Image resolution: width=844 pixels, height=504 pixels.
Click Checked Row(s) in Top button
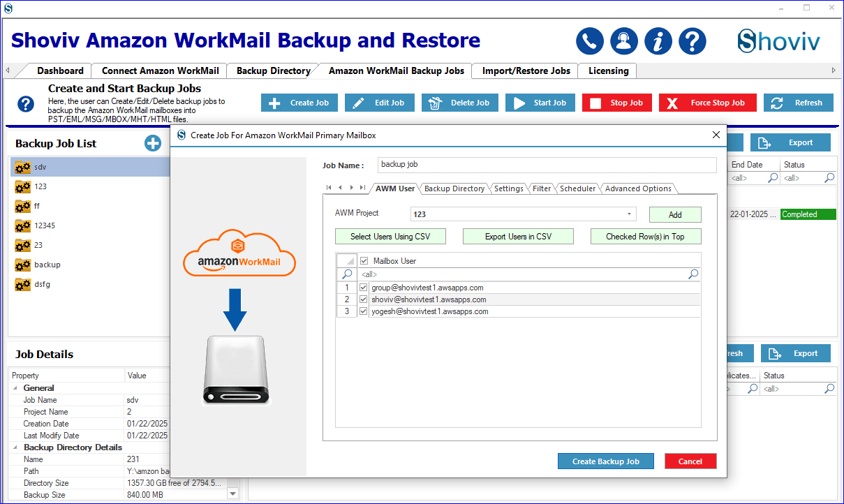(646, 237)
